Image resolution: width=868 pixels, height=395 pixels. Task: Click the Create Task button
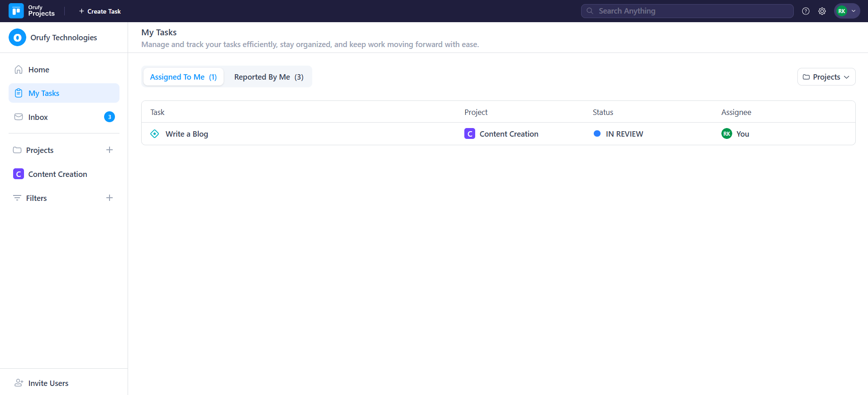pos(100,11)
